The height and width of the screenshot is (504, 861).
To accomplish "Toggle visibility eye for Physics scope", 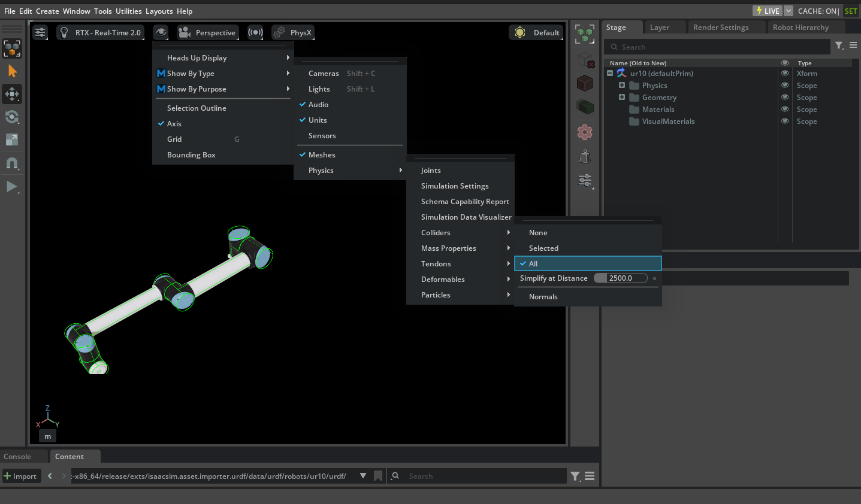I will (x=784, y=86).
